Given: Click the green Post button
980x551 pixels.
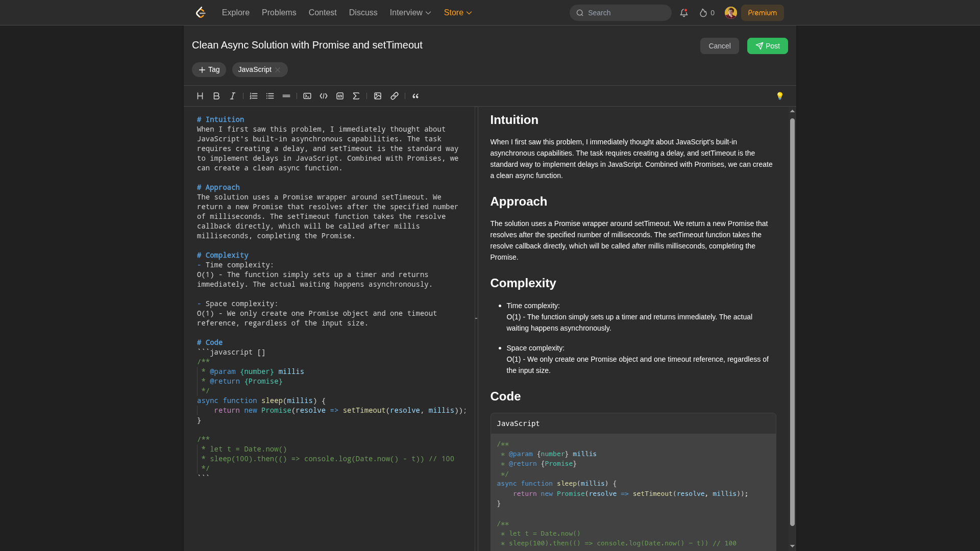Looking at the screenshot, I should [x=767, y=46].
